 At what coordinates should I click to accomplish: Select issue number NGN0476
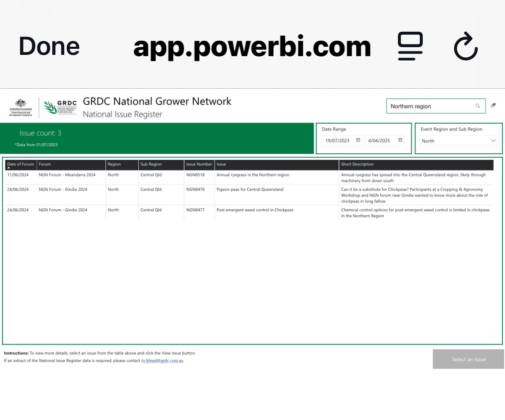(x=195, y=189)
